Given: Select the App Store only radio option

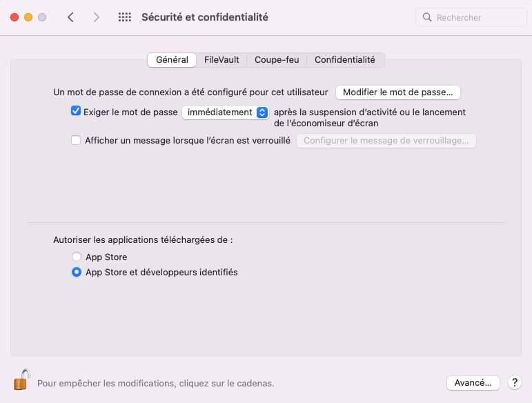Looking at the screenshot, I should click(x=77, y=257).
